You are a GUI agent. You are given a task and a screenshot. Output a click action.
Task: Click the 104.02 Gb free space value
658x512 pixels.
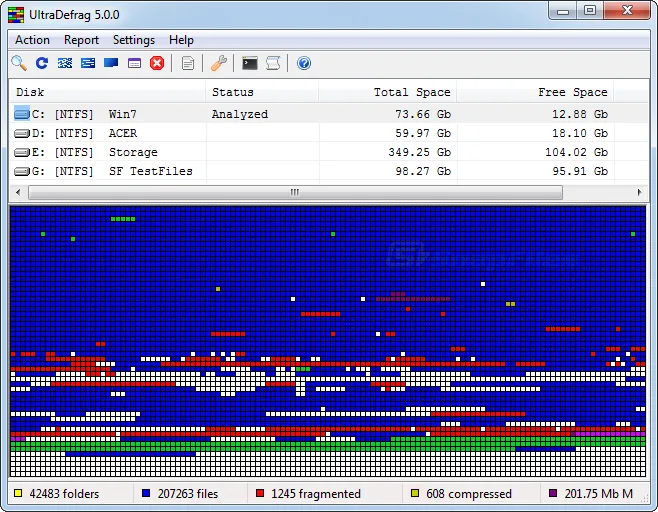click(577, 152)
